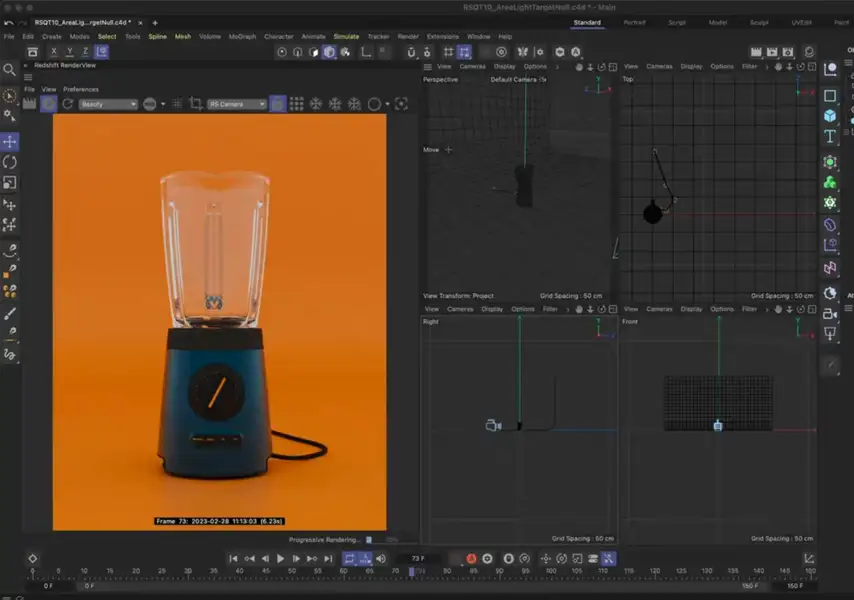The height and width of the screenshot is (600, 854).
Task: Toggle Y axis lock
Action: click(69, 52)
